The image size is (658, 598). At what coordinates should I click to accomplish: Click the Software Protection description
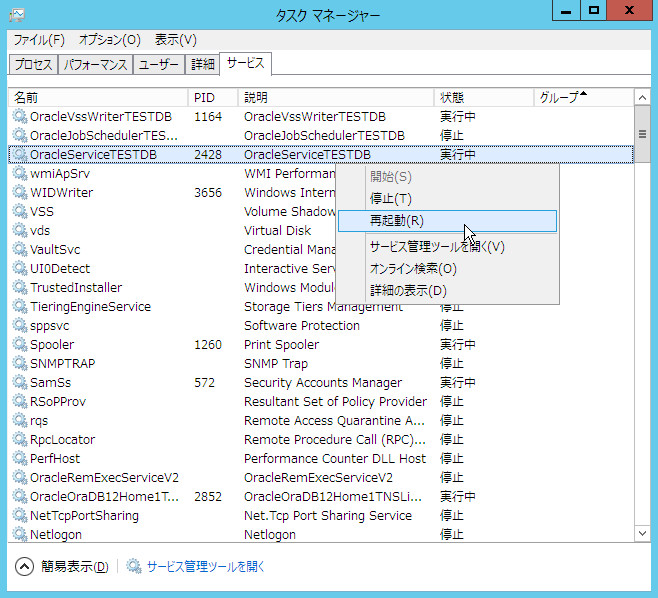[x=302, y=326]
